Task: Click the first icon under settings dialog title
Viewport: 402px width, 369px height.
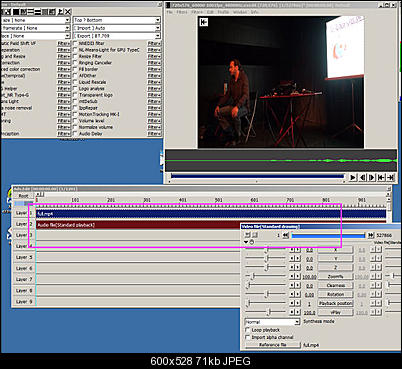Action: 248,235
